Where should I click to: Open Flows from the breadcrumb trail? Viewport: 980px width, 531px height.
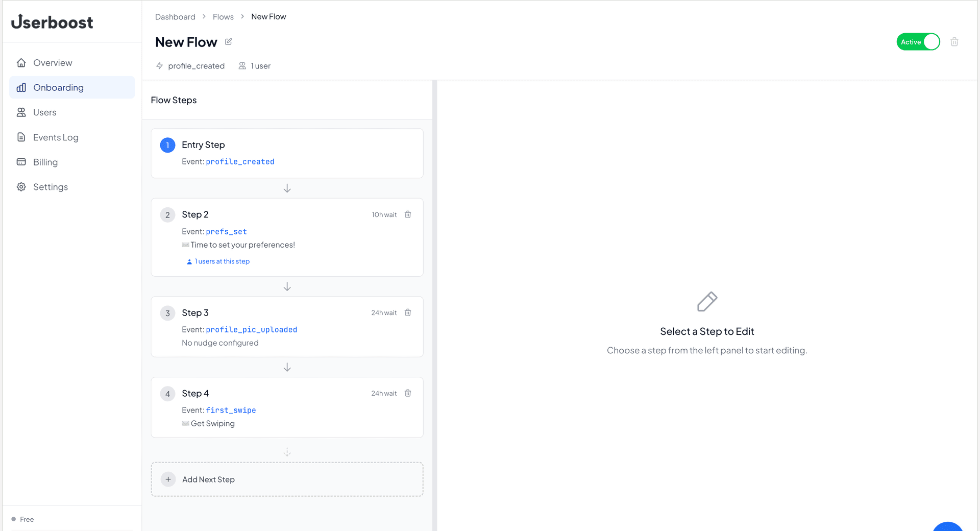tap(223, 16)
